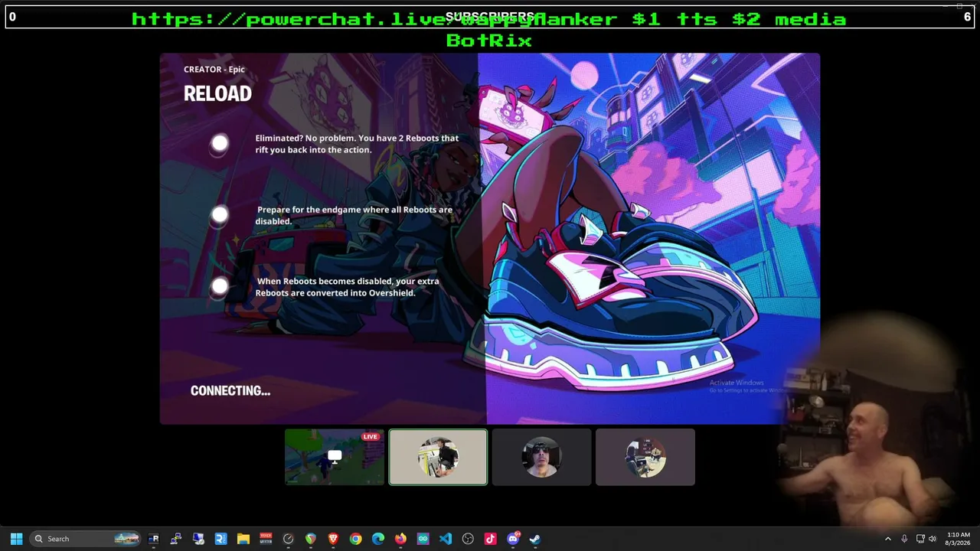Show hidden system tray icons
This screenshot has width=980, height=551.
pos(888,539)
